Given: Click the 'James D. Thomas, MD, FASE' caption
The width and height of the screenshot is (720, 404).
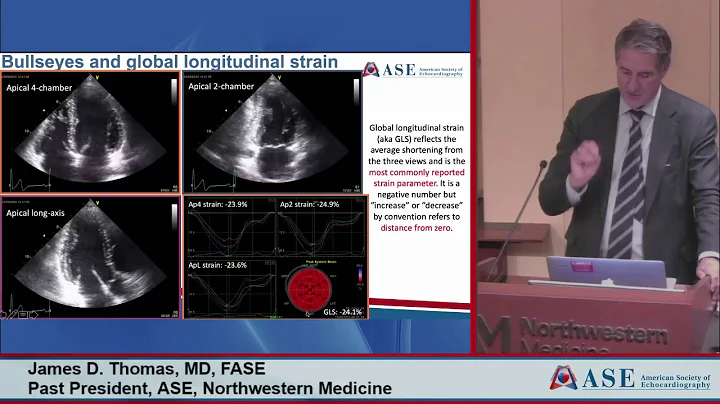Looking at the screenshot, I should (x=146, y=369).
